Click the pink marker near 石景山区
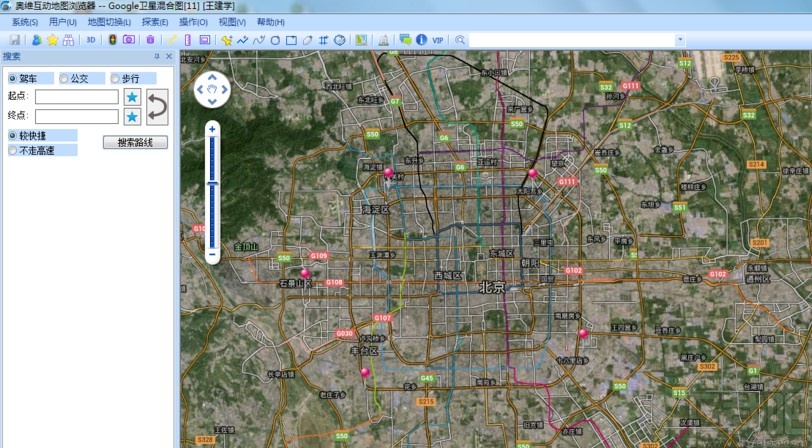 [x=305, y=273]
